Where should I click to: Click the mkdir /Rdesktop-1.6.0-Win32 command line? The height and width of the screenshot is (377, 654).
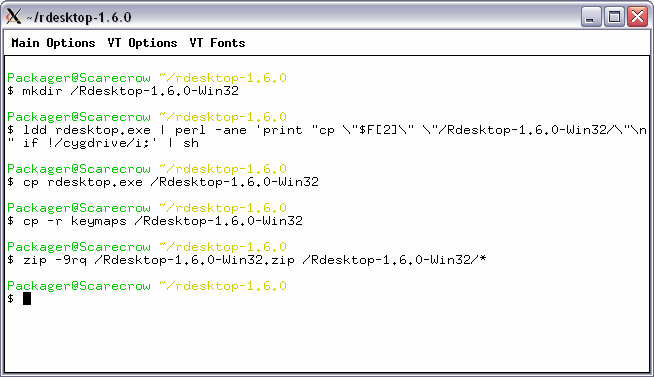123,90
